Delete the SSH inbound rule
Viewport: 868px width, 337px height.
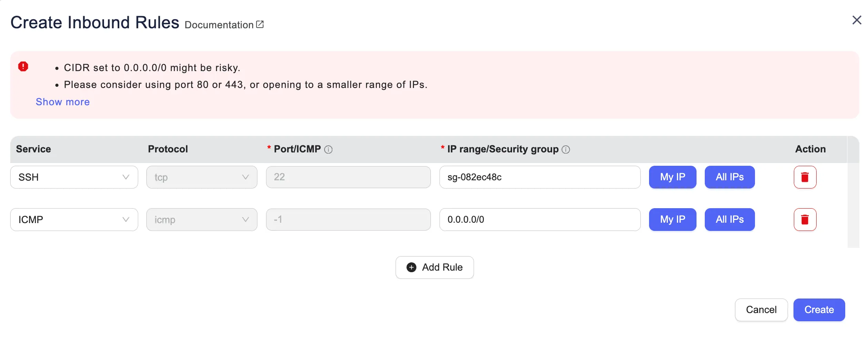click(805, 177)
